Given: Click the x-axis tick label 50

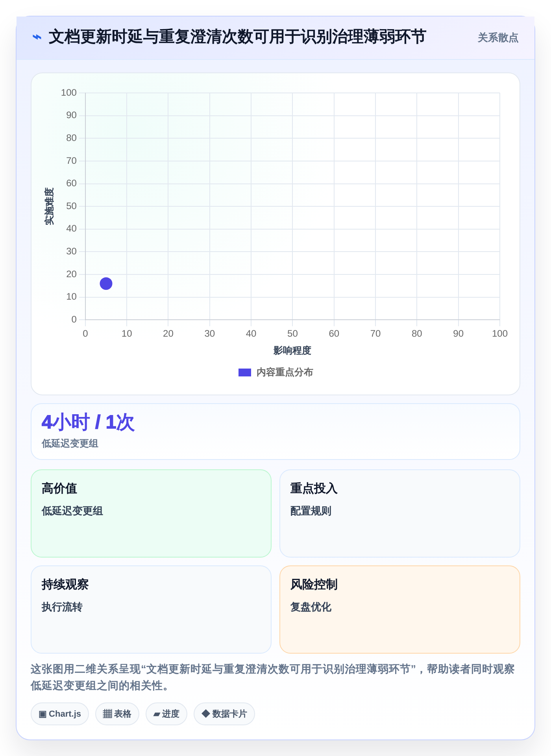Looking at the screenshot, I should 292,334.
